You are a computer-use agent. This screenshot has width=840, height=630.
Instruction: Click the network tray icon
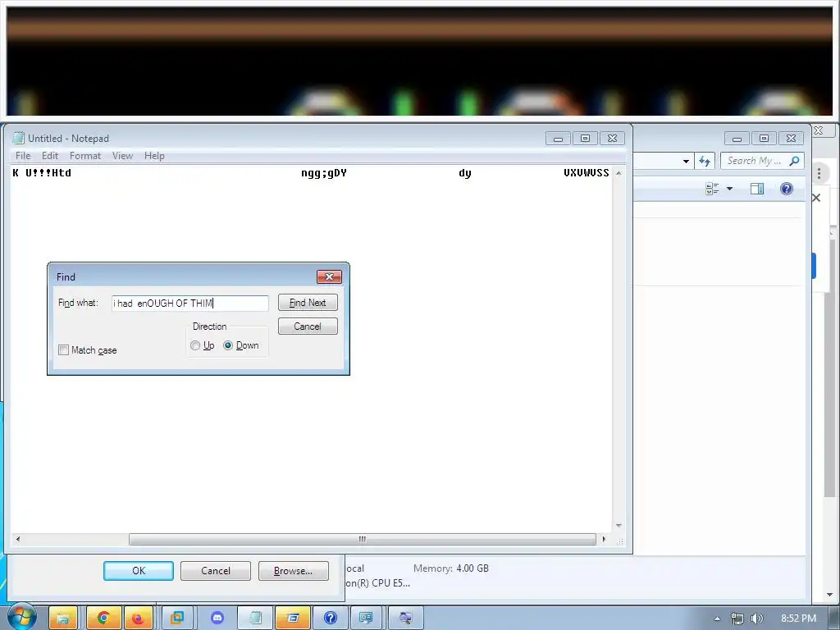tap(737, 619)
